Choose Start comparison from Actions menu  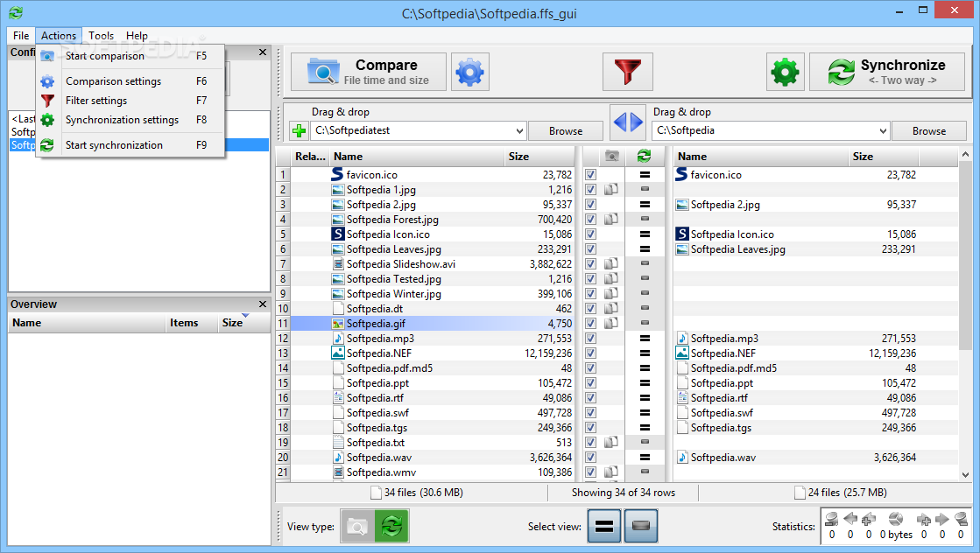[130, 55]
